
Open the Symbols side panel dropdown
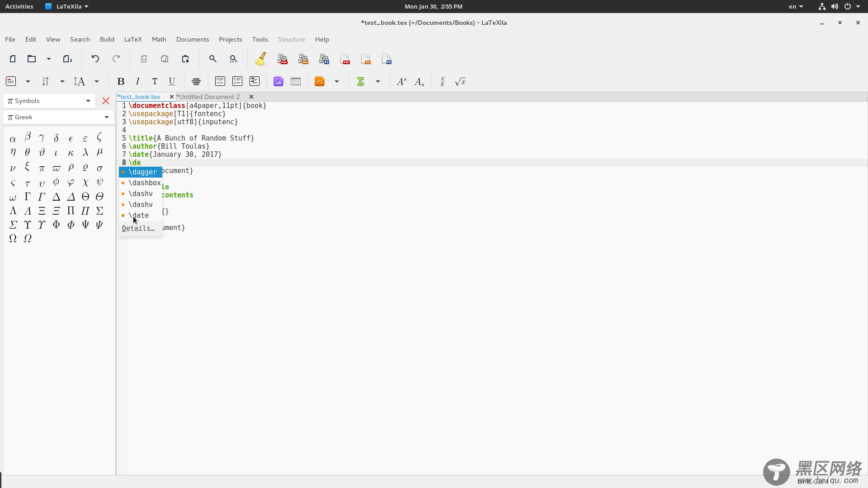(x=49, y=101)
